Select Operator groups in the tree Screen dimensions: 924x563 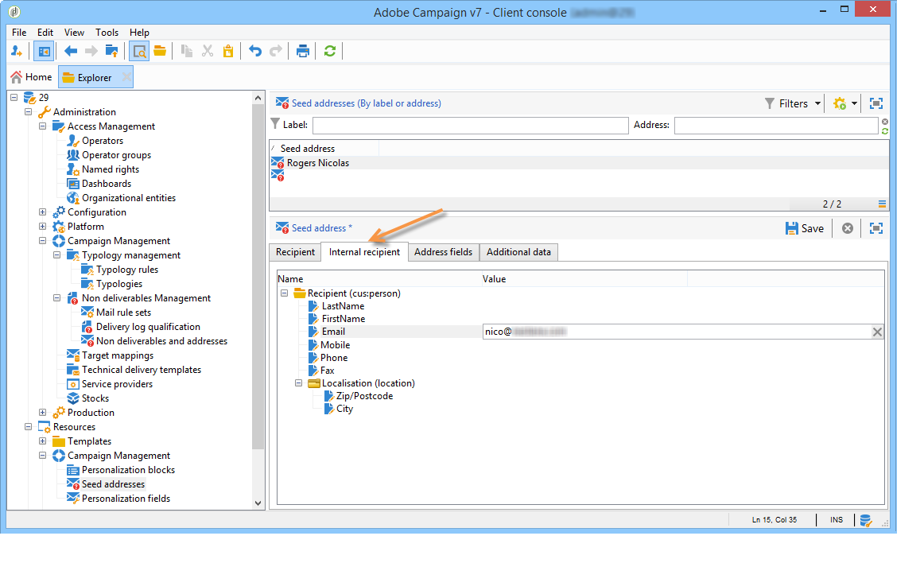click(x=116, y=154)
